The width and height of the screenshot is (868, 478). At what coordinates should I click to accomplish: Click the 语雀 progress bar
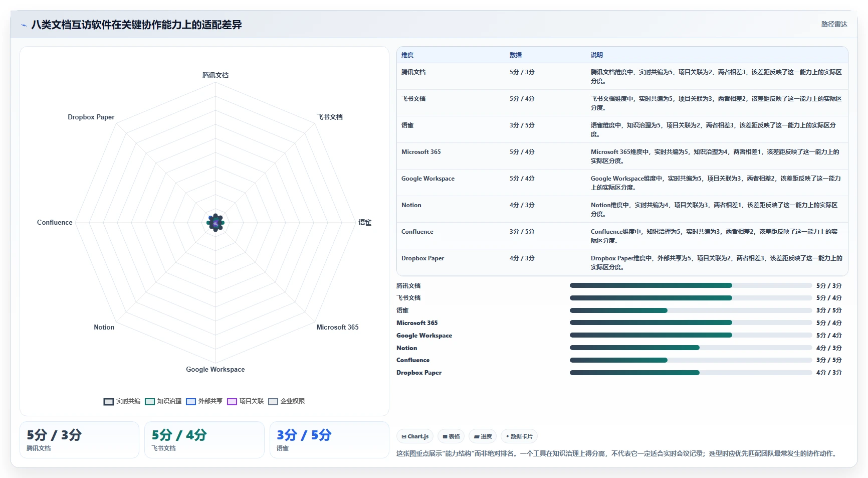(691, 310)
